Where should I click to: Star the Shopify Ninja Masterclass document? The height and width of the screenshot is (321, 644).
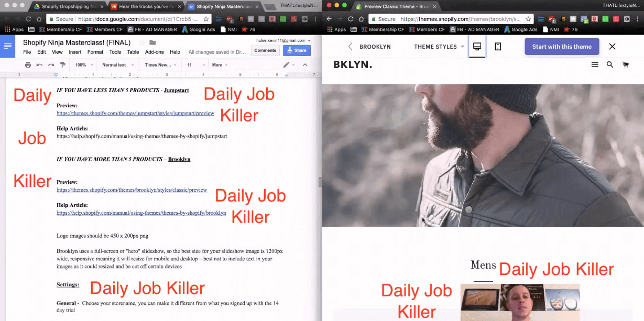(x=142, y=42)
